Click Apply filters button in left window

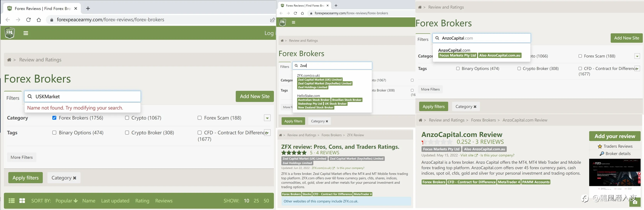(x=26, y=178)
